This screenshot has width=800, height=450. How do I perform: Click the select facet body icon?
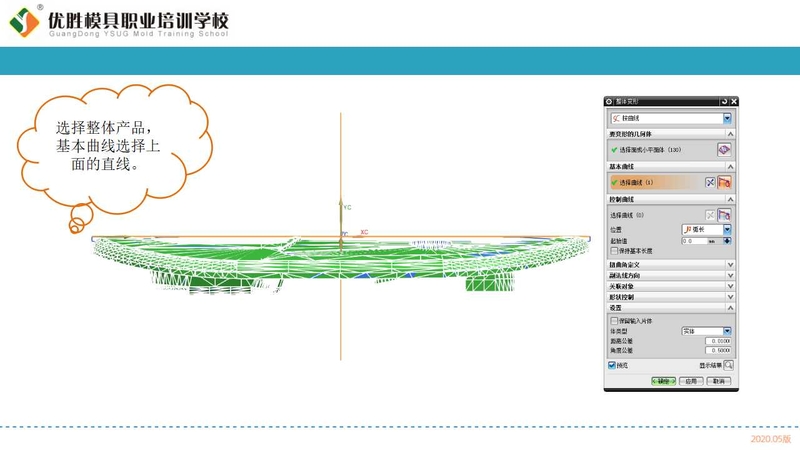[x=724, y=149]
